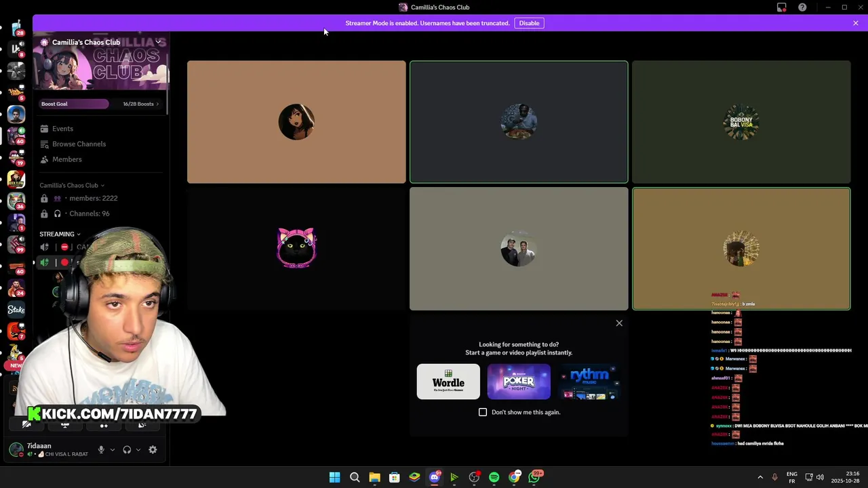Image resolution: width=868 pixels, height=488 pixels.
Task: Open server with 28 notification badge
Action: pos(16,28)
